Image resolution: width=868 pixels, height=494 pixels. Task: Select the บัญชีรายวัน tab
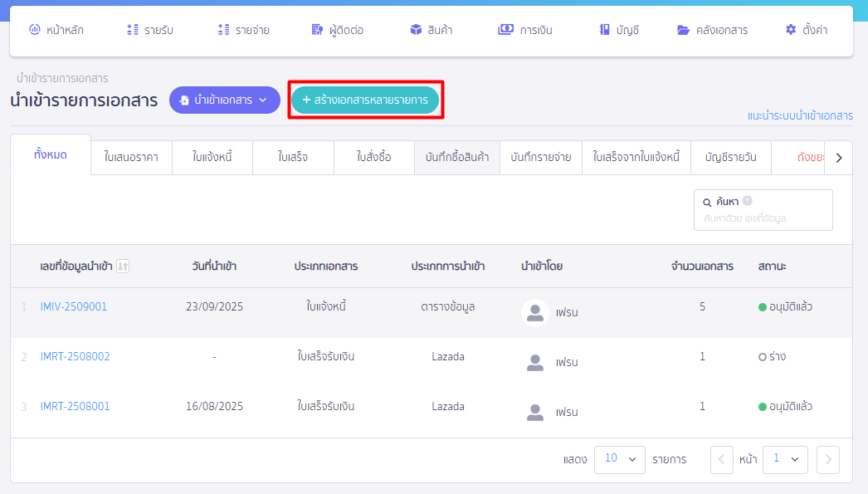tap(731, 157)
